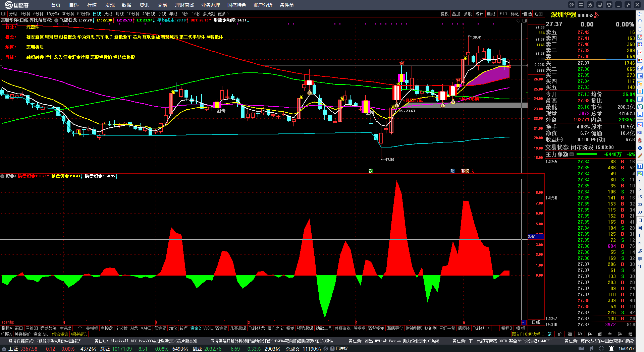Expand the 扩展 panel arrow
The width and height of the screenshot is (644, 352).
[6, 334]
